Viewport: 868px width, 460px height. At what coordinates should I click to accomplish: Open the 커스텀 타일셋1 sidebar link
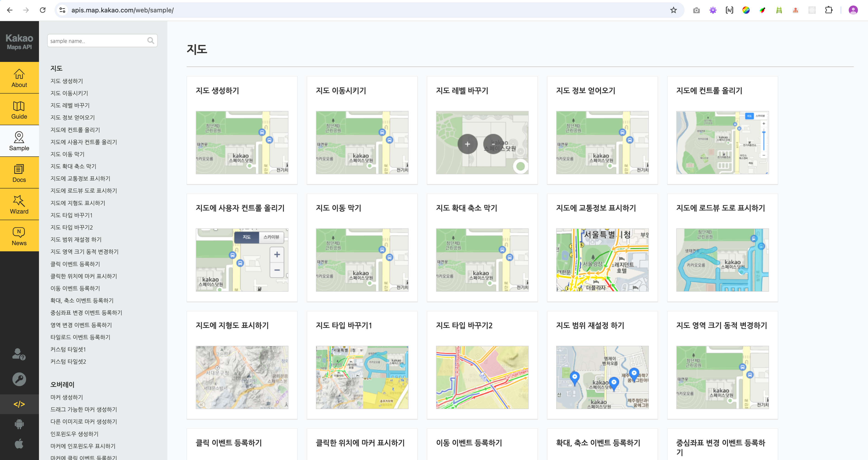(68, 349)
